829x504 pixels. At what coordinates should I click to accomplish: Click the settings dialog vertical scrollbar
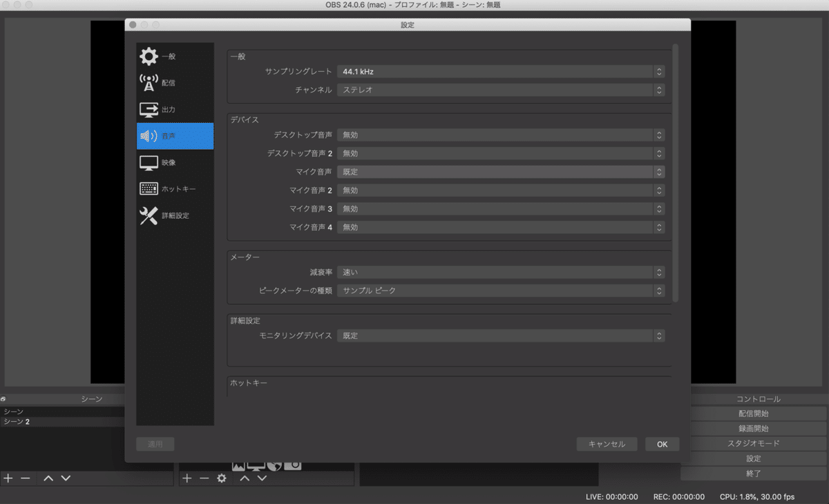tap(676, 173)
